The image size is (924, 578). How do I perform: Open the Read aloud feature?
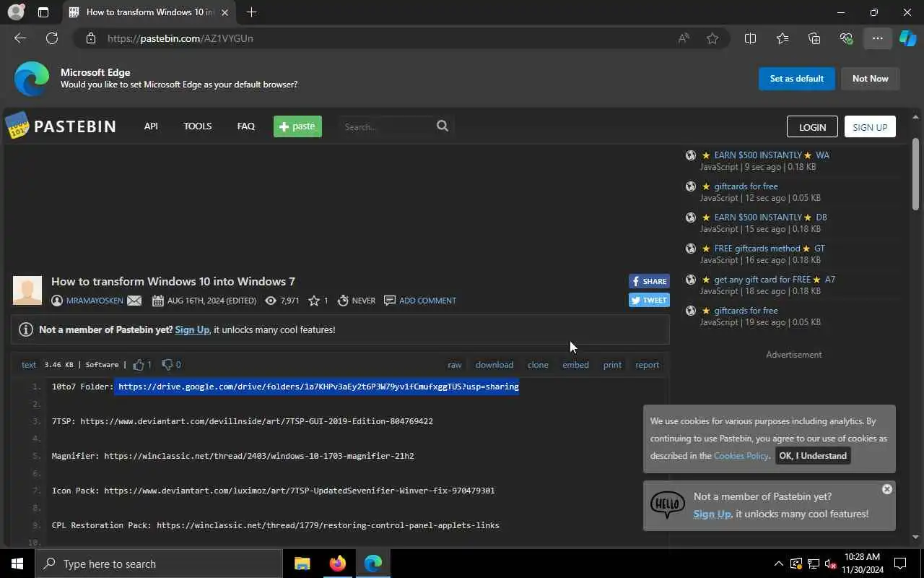click(683, 38)
